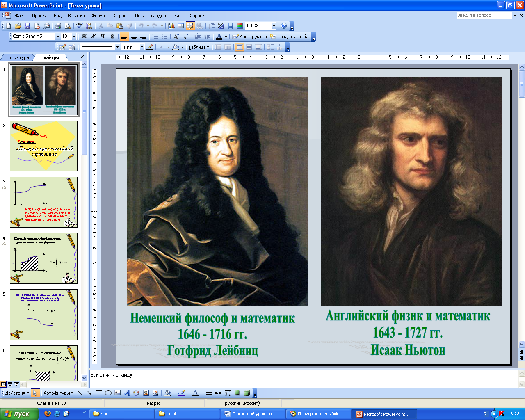Viewport: 525px width, 420px height.
Task: Apply border color pencil in tables toolbar
Action: (150, 47)
